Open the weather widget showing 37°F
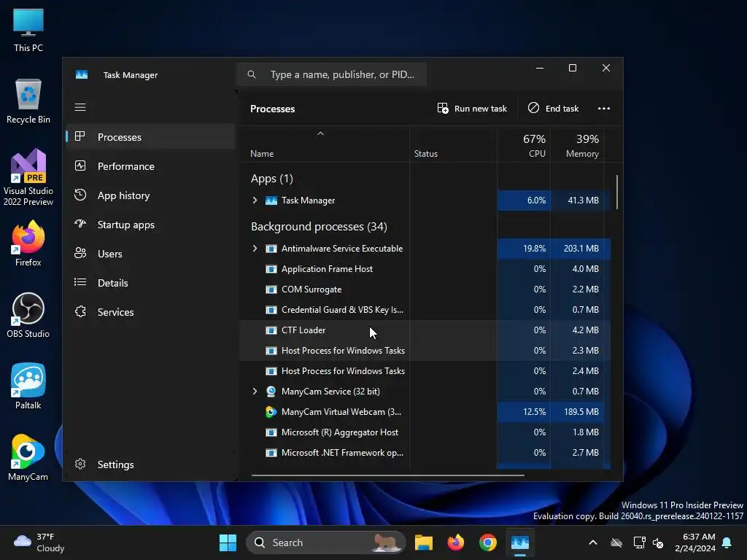Screen dimensions: 747x560 coord(39,542)
